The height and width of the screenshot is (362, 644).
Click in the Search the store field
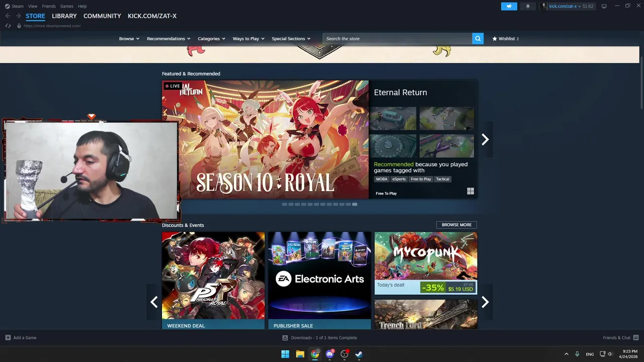[397, 39]
